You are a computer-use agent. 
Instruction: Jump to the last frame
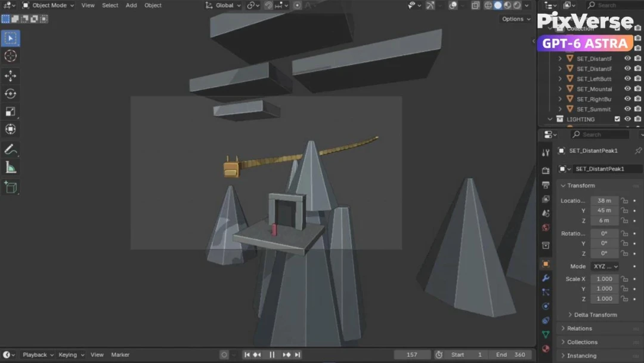click(x=298, y=355)
